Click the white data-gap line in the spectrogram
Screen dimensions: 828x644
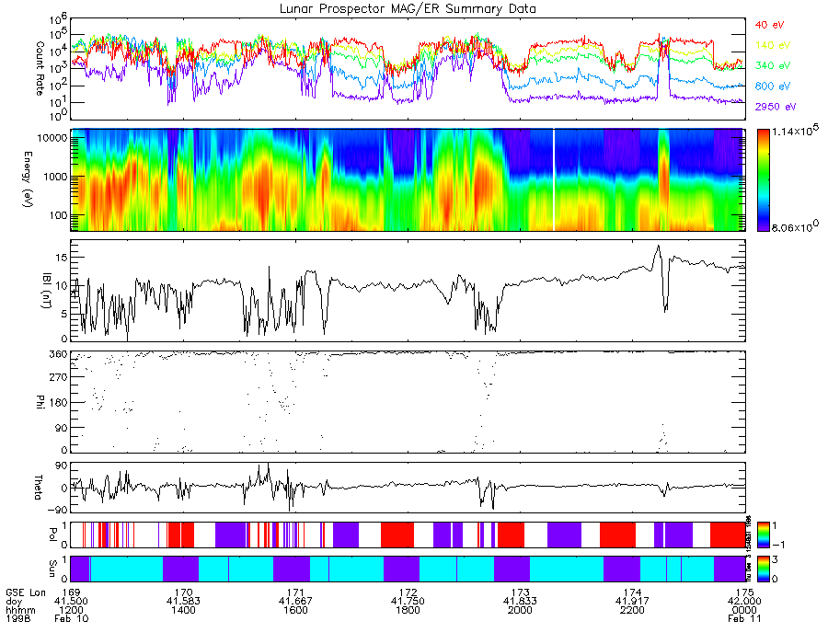tap(554, 179)
